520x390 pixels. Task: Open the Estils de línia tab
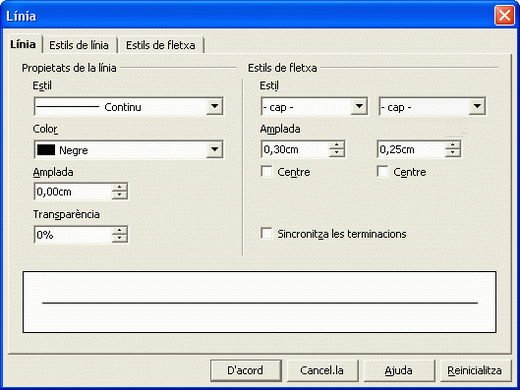coord(79,45)
